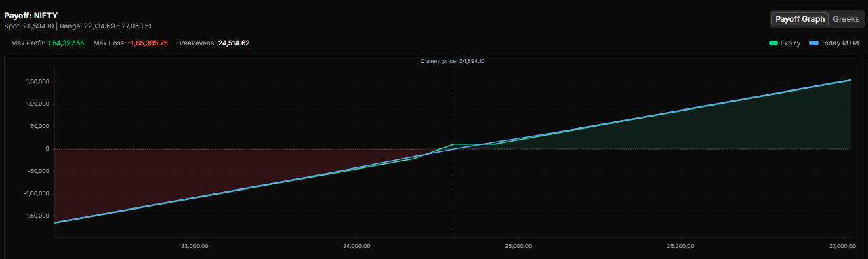This screenshot has height=259, width=868.
Task: Click the green Expiry color swatch
Action: pos(773,43)
